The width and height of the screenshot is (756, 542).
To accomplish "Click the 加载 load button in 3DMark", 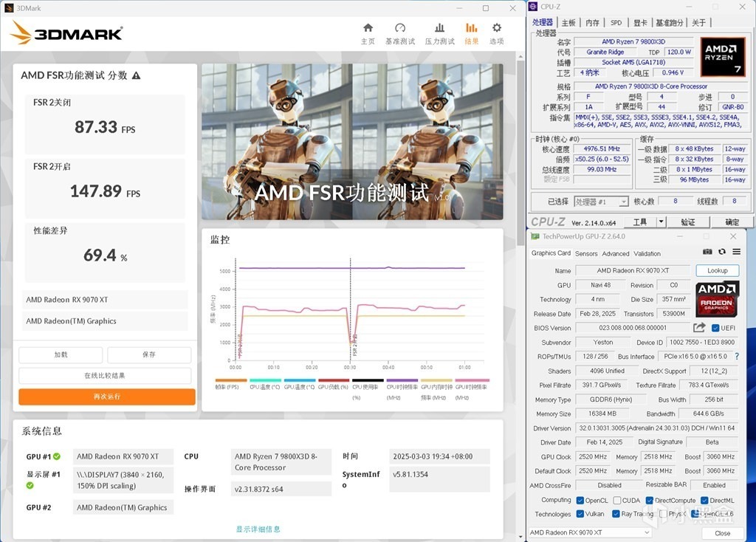I will [x=61, y=355].
